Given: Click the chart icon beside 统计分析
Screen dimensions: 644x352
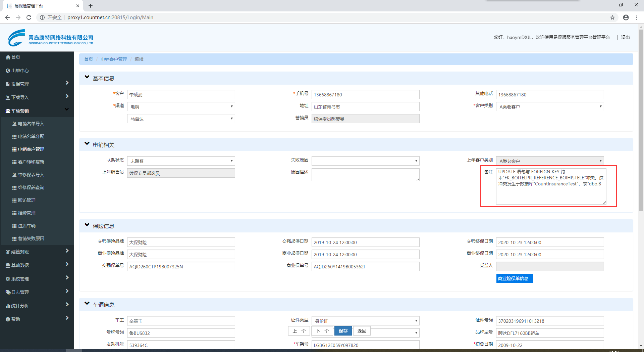Looking at the screenshot, I should (x=8, y=306).
